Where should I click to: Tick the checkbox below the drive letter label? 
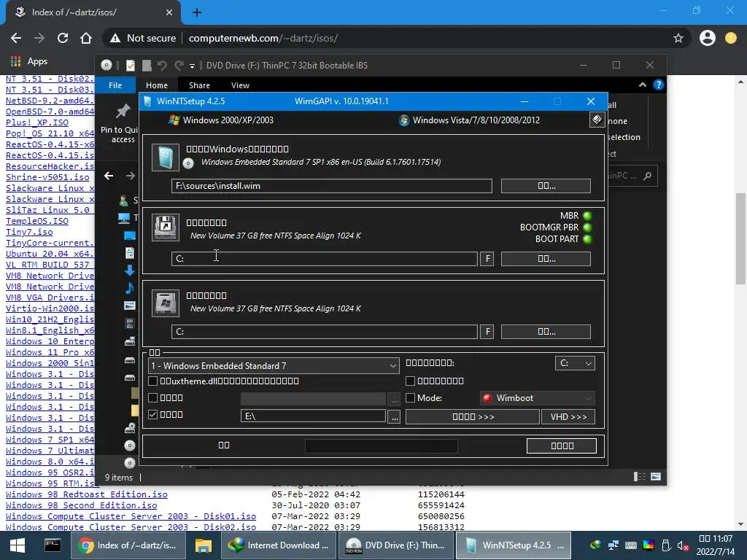click(410, 381)
